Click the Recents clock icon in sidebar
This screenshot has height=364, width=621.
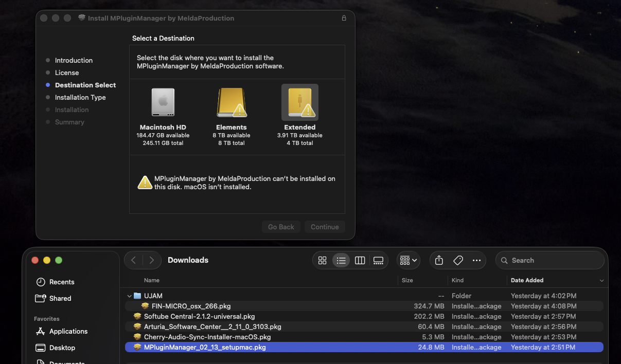(41, 282)
